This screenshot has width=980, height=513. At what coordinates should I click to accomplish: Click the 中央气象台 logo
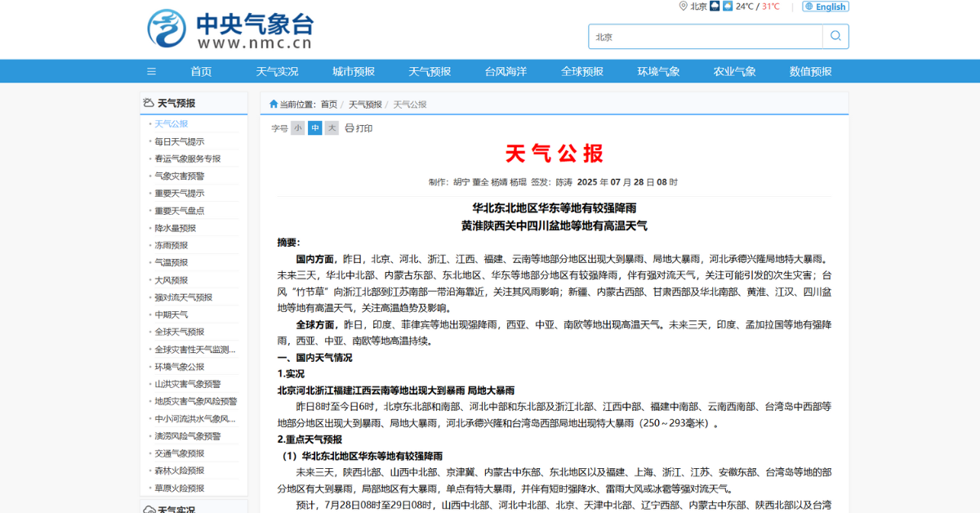231,29
